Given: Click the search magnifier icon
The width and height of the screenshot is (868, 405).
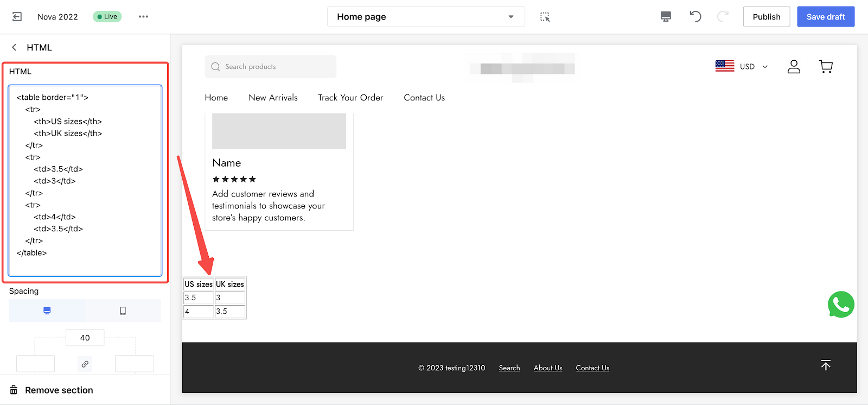Looking at the screenshot, I should click(215, 67).
